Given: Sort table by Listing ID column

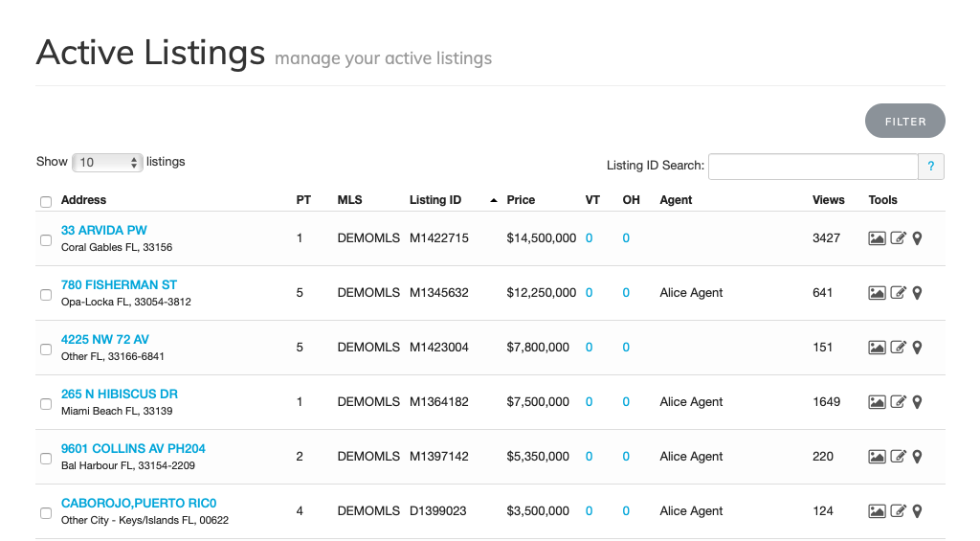Looking at the screenshot, I should click(x=435, y=200).
